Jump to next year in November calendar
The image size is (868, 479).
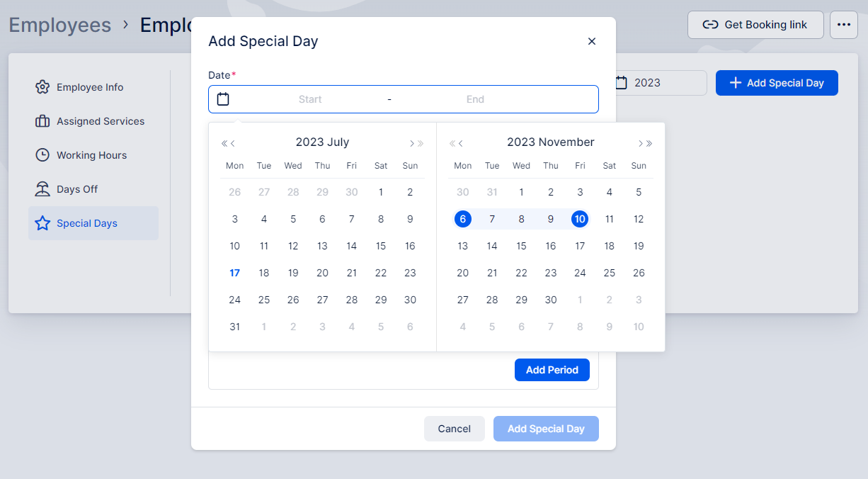coord(649,143)
